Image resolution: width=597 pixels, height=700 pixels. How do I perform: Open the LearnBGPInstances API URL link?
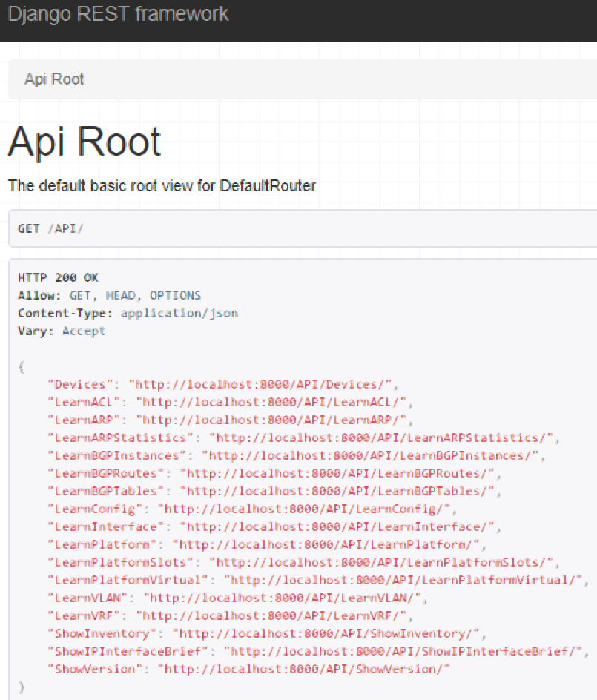coord(370,455)
